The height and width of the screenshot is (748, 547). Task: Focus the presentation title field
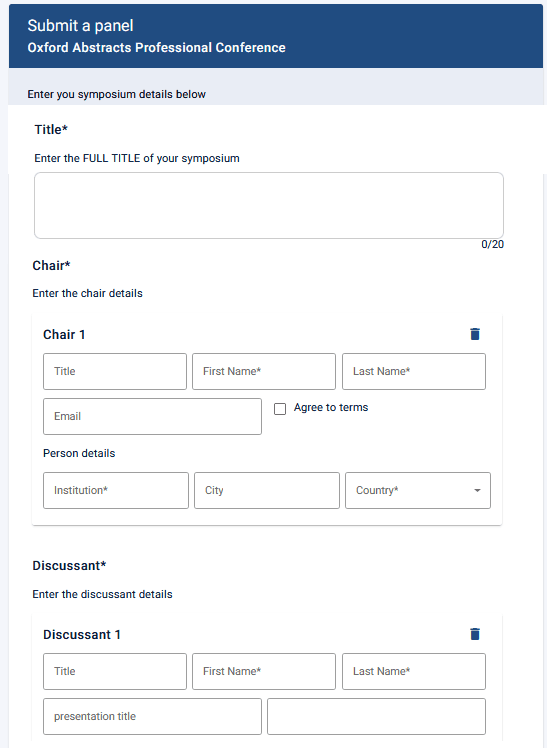(x=152, y=717)
